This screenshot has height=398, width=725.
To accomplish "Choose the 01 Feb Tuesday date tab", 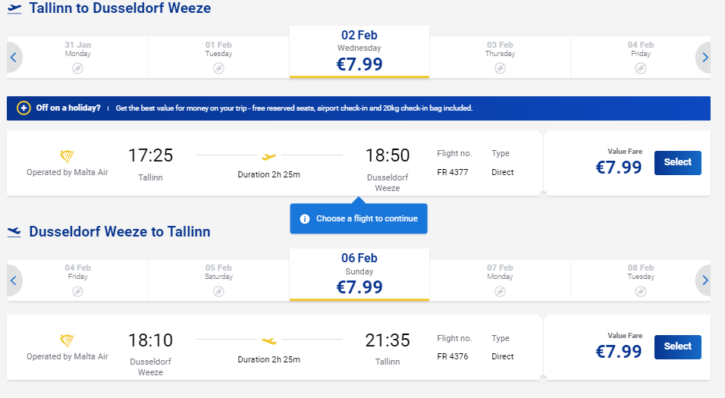I will point(219,57).
